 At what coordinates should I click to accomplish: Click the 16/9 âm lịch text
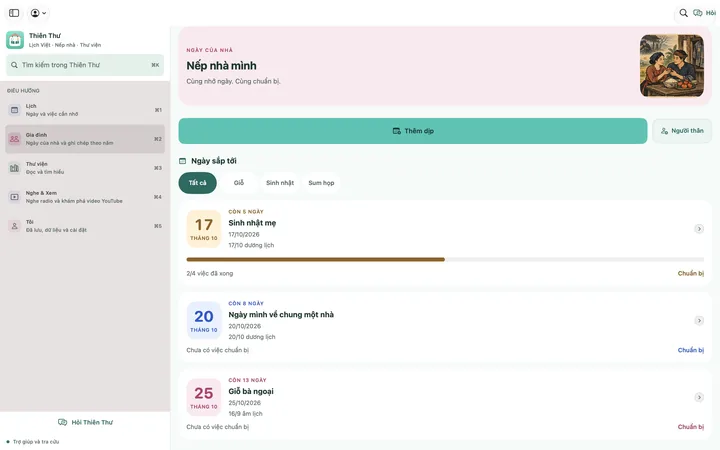coord(245,414)
